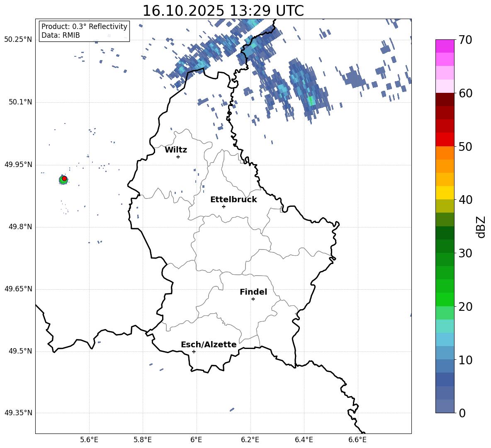Image resolution: width=491 pixels, height=448 pixels.
Task: Pick the magenta top colorbar swatch
Action: point(445,46)
